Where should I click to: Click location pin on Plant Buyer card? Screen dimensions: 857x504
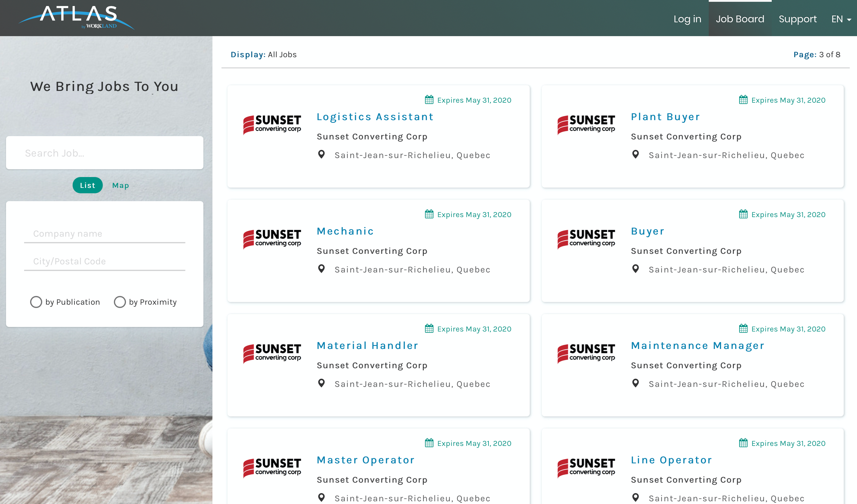tap(635, 155)
